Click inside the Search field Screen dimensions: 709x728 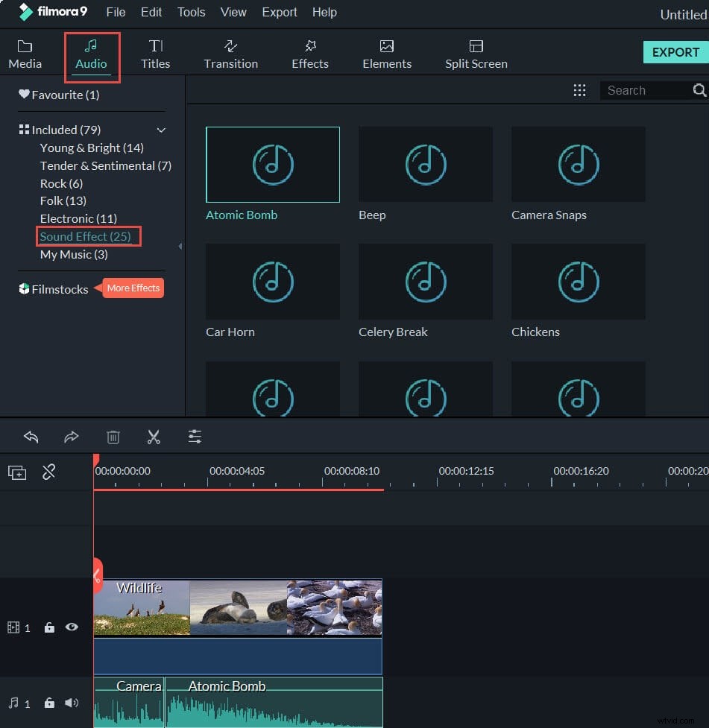tap(645, 89)
